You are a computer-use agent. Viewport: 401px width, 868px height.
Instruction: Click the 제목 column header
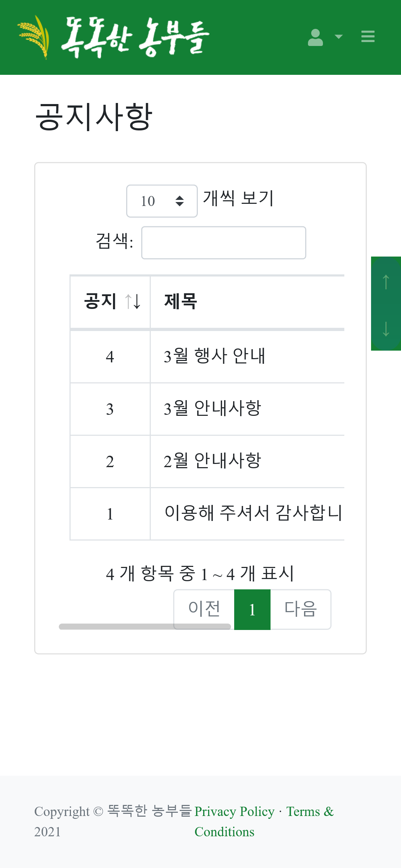(x=180, y=301)
